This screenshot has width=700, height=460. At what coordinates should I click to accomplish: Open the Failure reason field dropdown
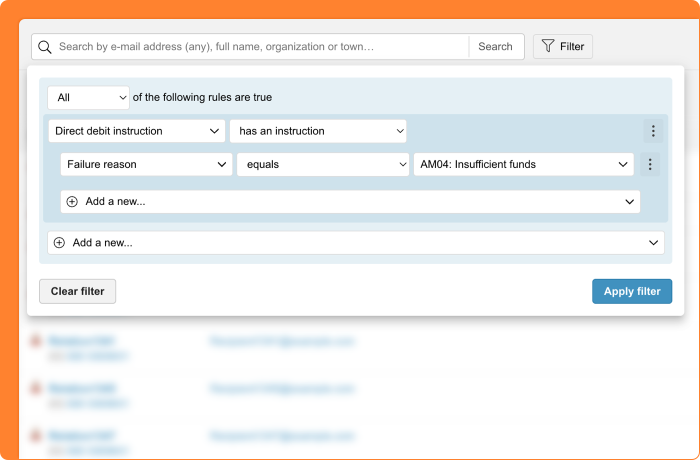click(146, 164)
